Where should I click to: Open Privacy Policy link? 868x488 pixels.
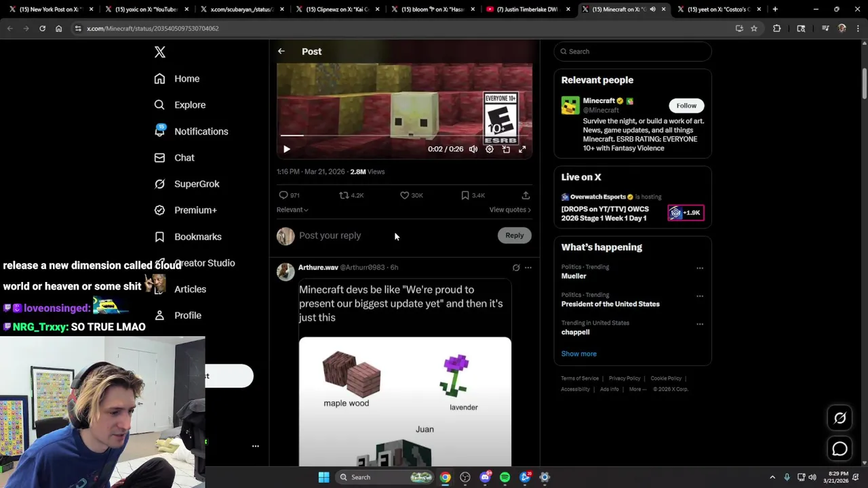pyautogui.click(x=625, y=378)
